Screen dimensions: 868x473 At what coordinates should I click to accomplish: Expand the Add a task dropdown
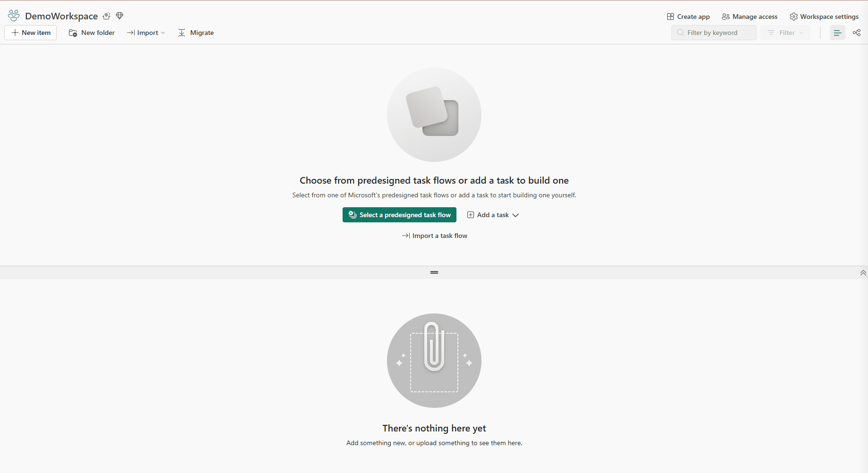493,215
